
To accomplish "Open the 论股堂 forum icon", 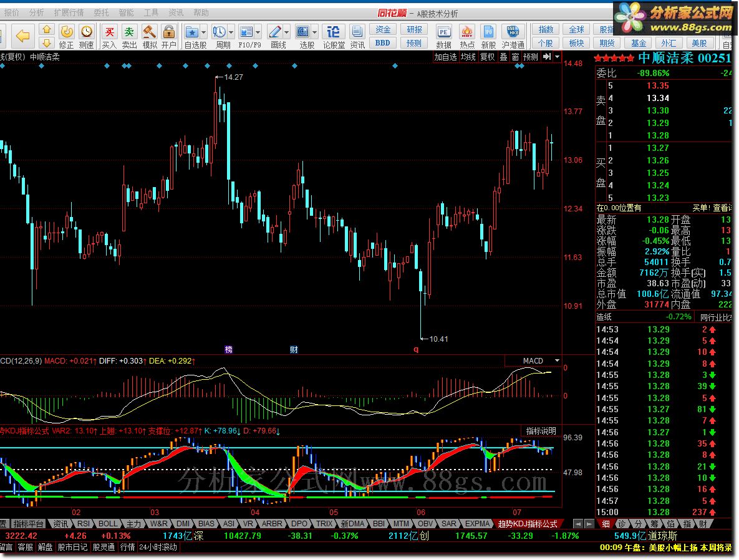I will [x=333, y=32].
